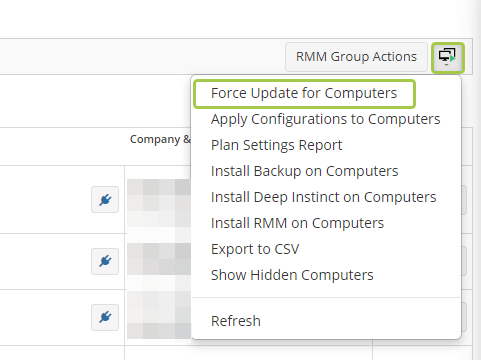Click the plug icon in the third row

pos(105,317)
